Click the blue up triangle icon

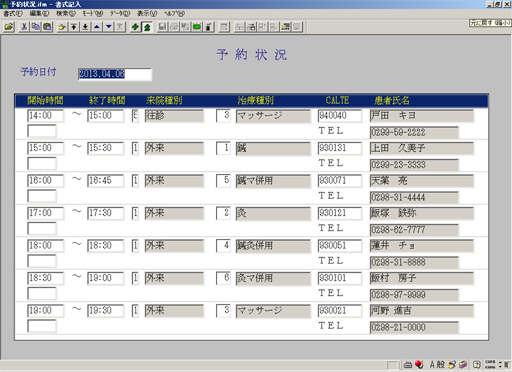click(x=97, y=27)
